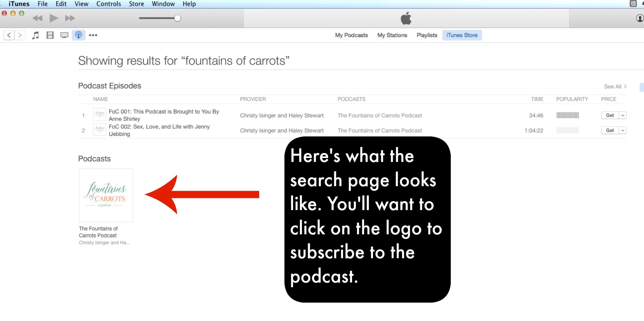
Task: Click the 34:46 time value
Action: pos(536,115)
